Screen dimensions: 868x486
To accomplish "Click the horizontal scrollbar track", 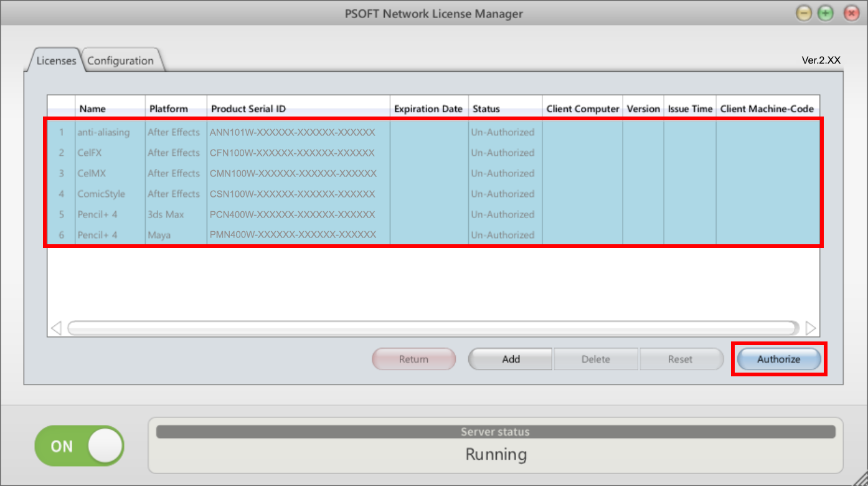I will point(433,328).
